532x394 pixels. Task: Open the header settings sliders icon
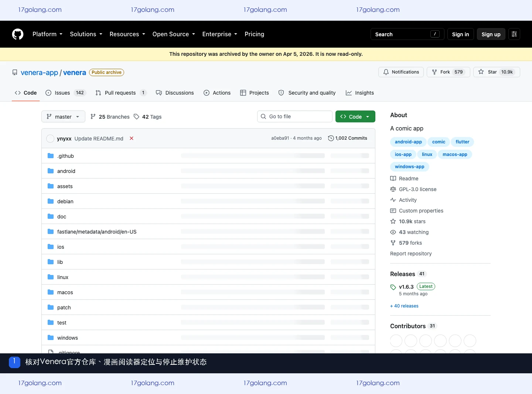[x=514, y=34]
